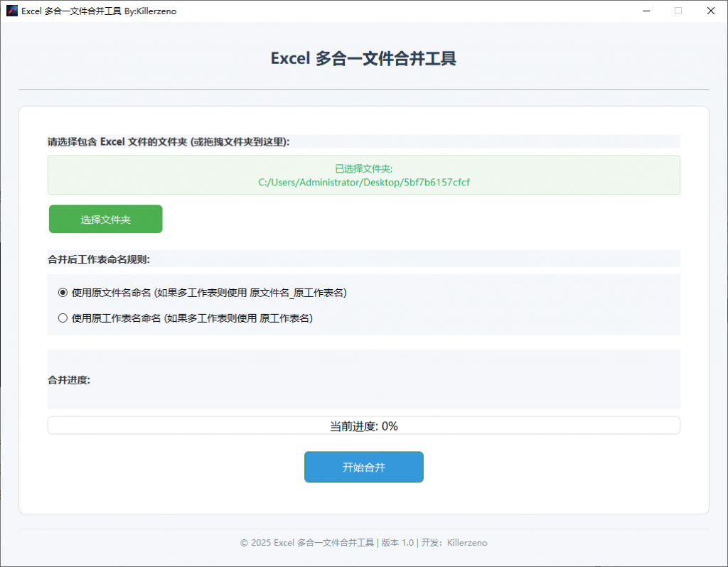Click the app icon in the title bar
Image resolution: width=728 pixels, height=567 pixels.
(11, 11)
